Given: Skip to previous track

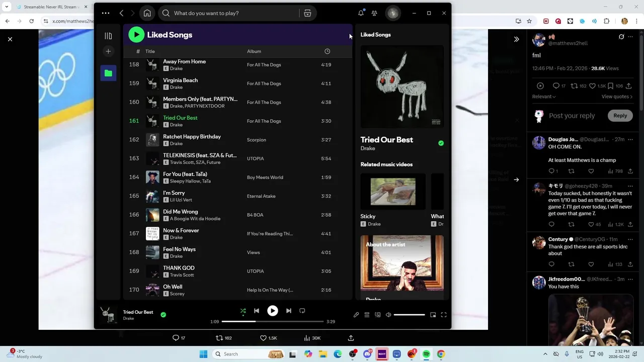Looking at the screenshot, I should click(x=257, y=311).
